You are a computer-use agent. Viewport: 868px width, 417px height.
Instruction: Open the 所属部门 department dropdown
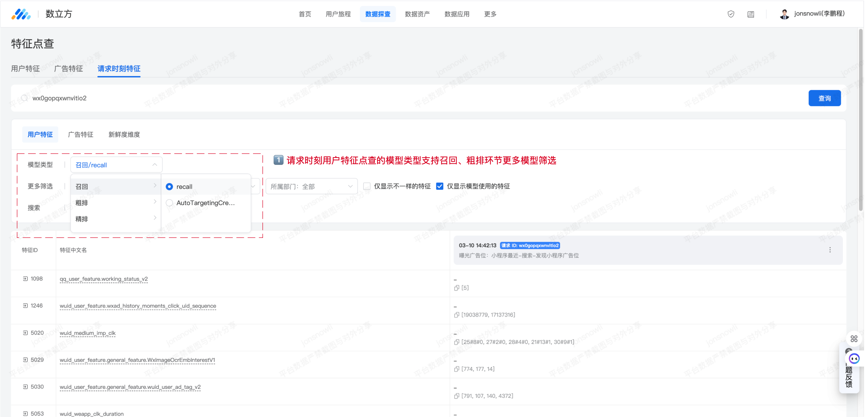click(311, 186)
